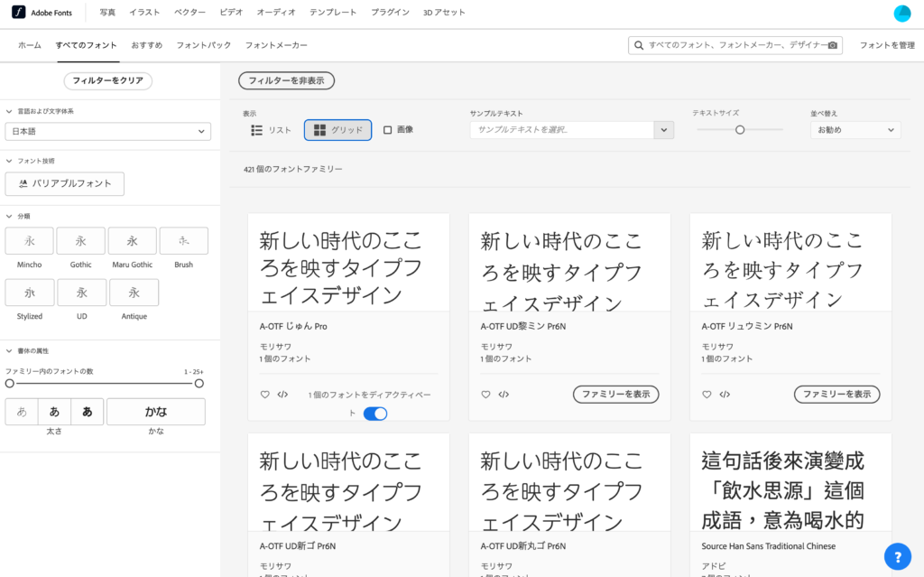Open the プラグイン menu item
924x577 pixels.
(390, 13)
